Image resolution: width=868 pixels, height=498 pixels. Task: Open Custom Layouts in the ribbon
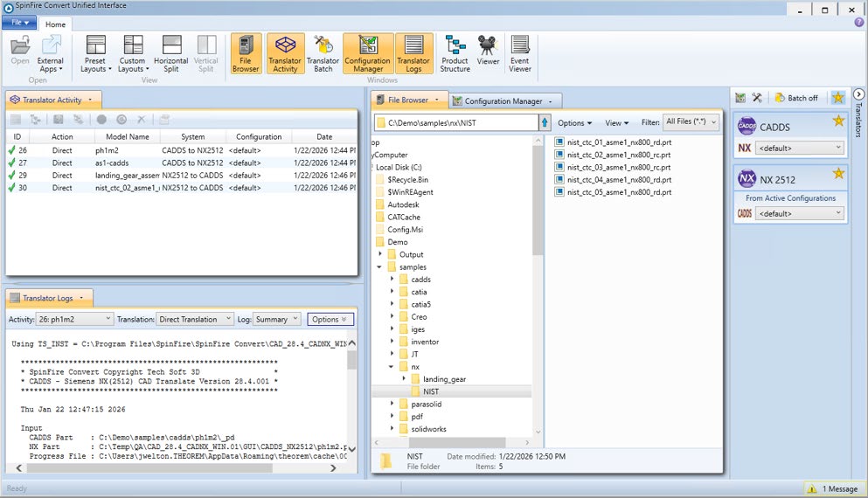(133, 53)
